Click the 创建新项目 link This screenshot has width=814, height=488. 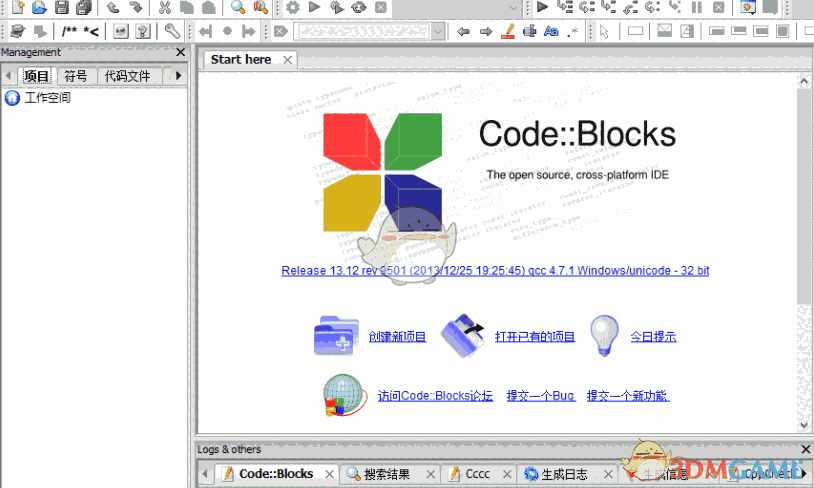(x=397, y=336)
